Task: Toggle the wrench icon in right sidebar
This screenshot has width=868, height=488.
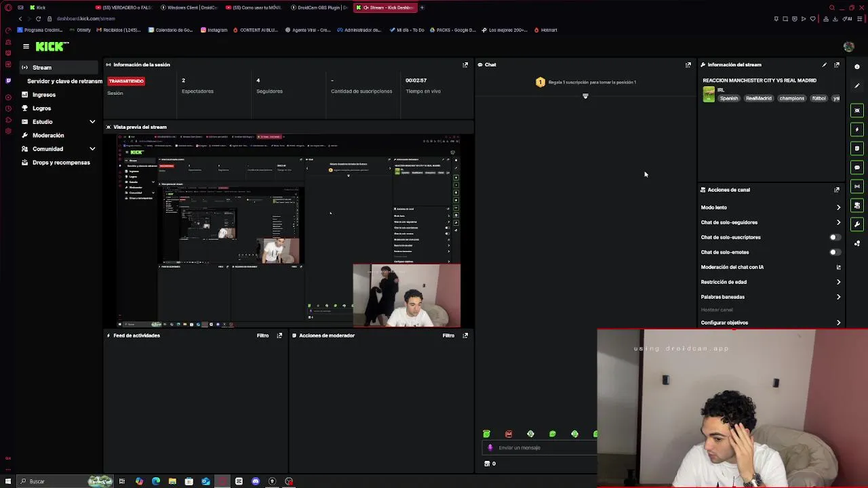Action: coord(857,224)
